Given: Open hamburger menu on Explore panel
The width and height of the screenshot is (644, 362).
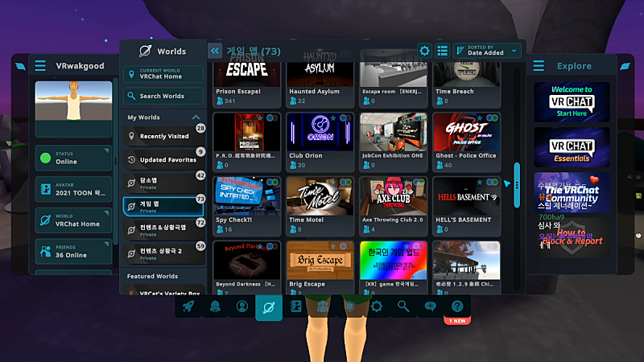Looking at the screenshot, I should (539, 66).
